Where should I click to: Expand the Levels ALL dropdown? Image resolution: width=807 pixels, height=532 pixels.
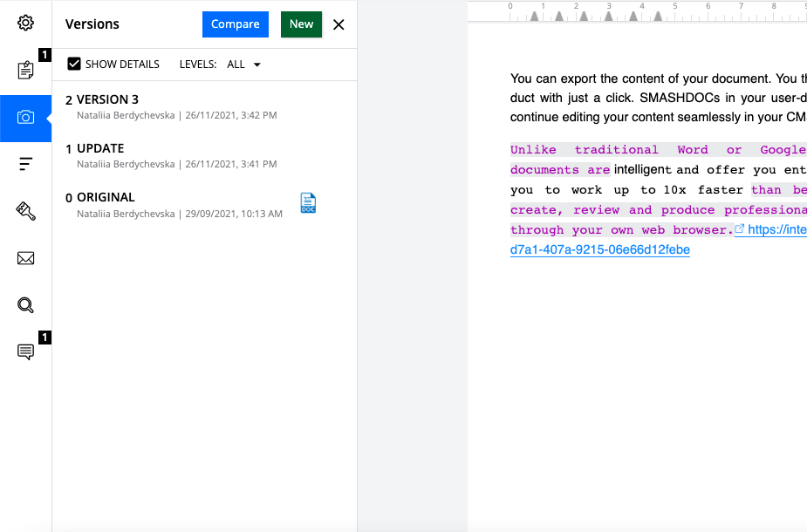point(244,65)
